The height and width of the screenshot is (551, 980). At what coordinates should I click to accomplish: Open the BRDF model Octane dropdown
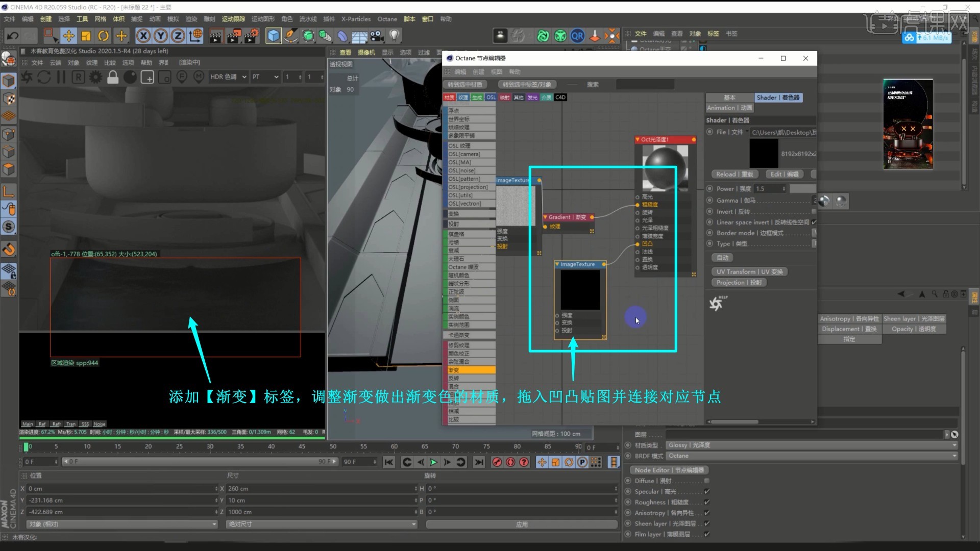pos(812,456)
